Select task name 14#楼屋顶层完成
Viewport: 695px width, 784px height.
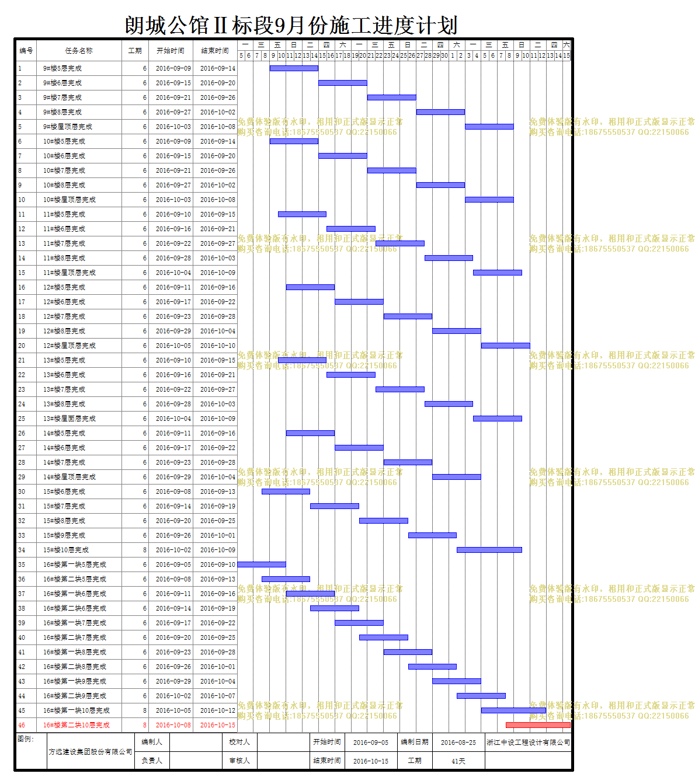tap(69, 477)
